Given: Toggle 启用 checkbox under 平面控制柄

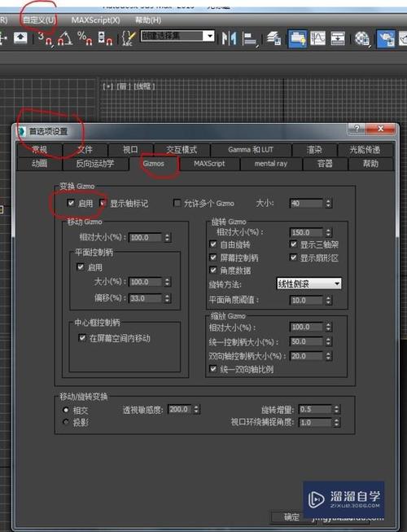Looking at the screenshot, I should (81, 266).
